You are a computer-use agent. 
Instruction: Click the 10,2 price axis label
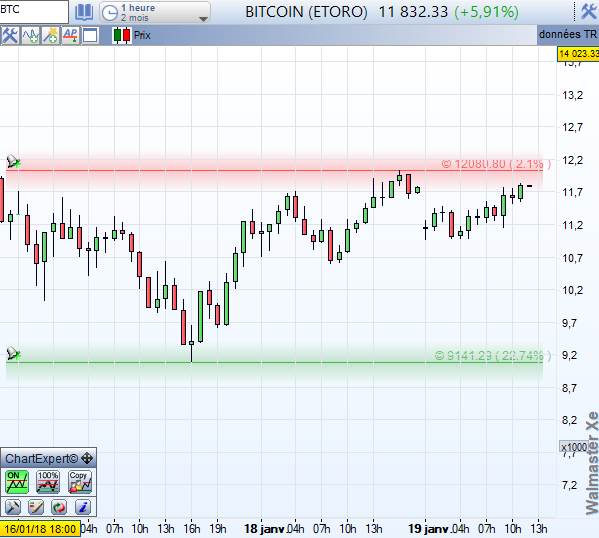tap(572, 290)
